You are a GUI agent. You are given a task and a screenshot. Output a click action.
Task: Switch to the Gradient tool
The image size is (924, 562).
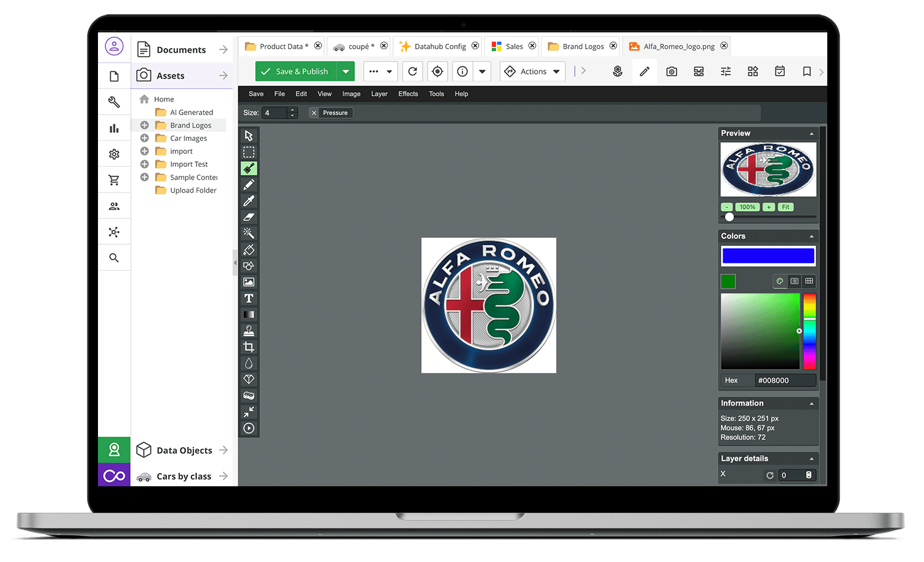click(x=249, y=315)
